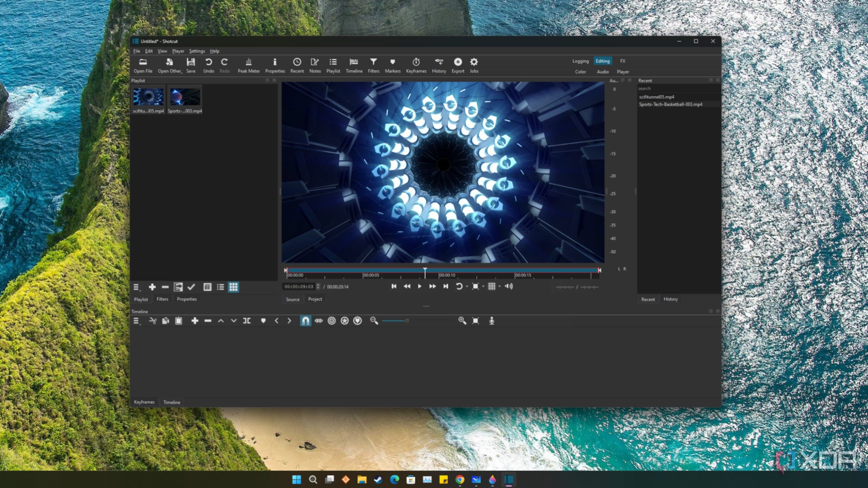Toggle scrub while dragging eye icon
This screenshot has height=488, width=868.
tap(318, 321)
